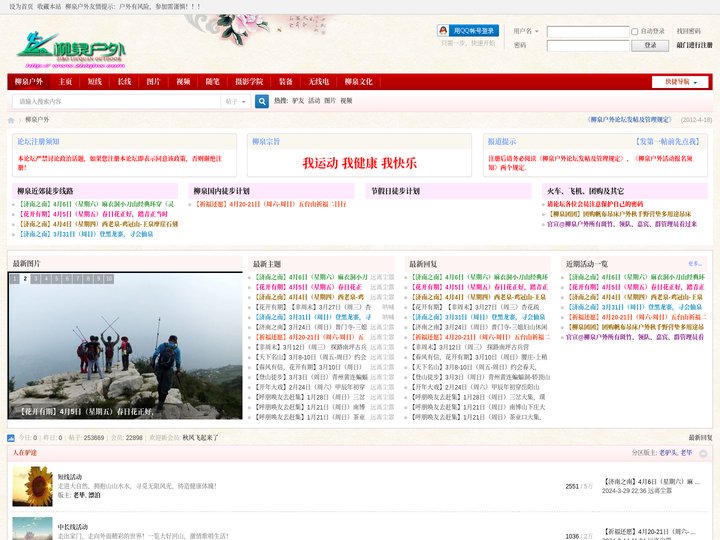The image size is (720, 540).
Task: Open the 摄影学院 nav item
Action: click(x=249, y=82)
